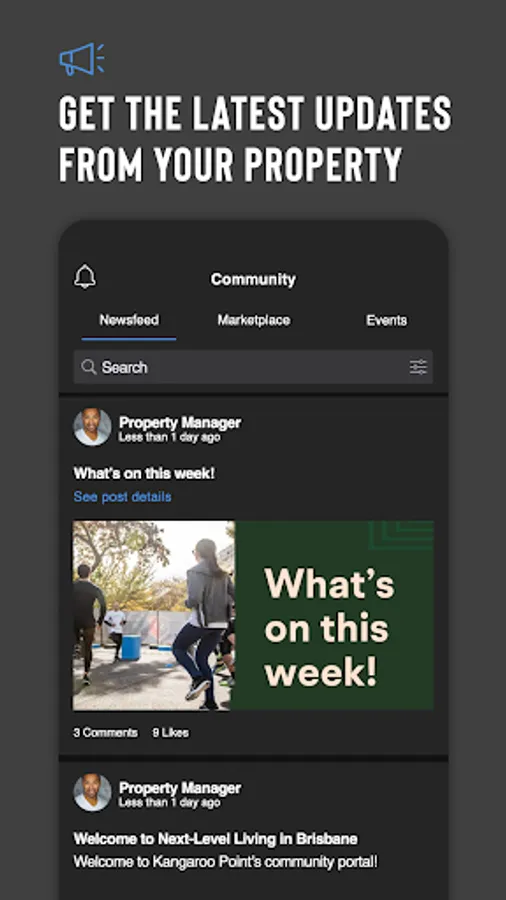Screen dimensions: 506x900
Task: Click the magnifier icon in search bar
Action: (88, 367)
